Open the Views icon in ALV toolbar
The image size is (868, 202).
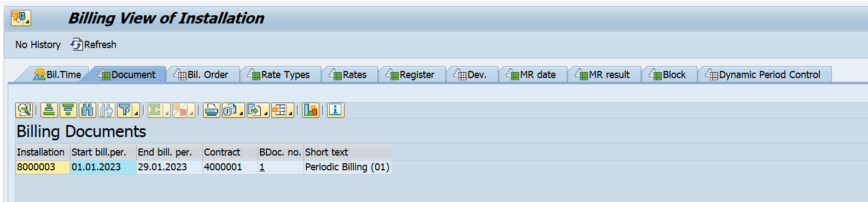pyautogui.click(x=230, y=110)
